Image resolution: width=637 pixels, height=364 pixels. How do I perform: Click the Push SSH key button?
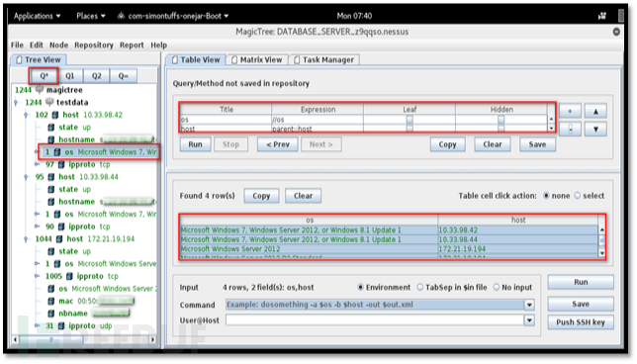(x=581, y=322)
